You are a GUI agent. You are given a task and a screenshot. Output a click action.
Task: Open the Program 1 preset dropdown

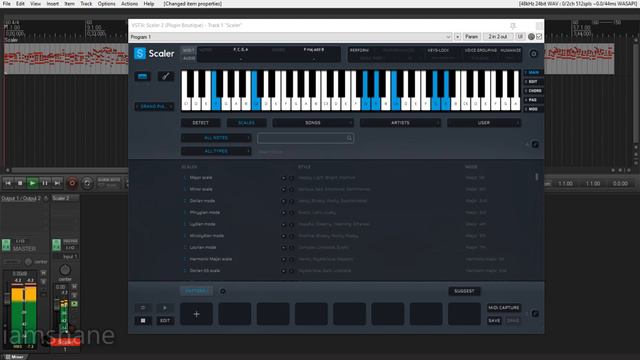290,37
